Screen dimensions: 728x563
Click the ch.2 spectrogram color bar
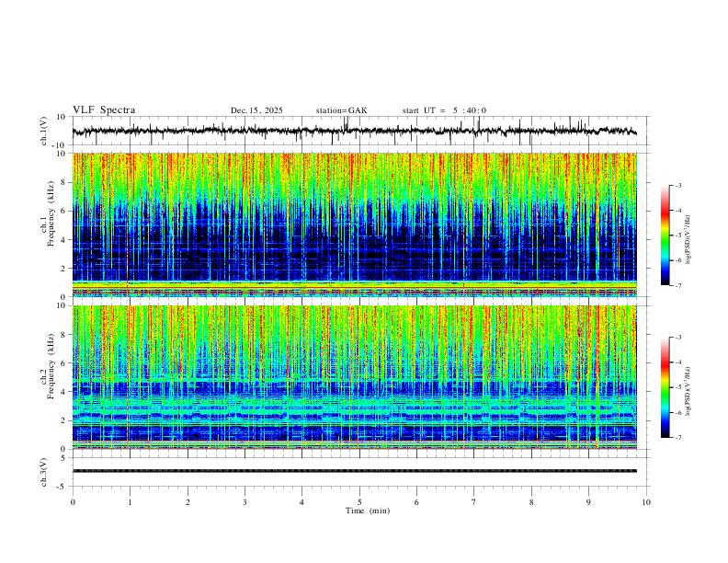[665, 387]
